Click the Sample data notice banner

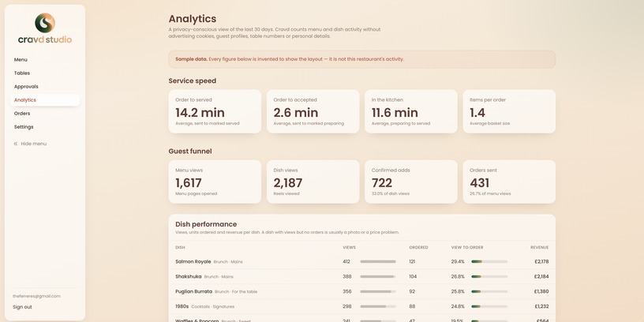coord(361,59)
